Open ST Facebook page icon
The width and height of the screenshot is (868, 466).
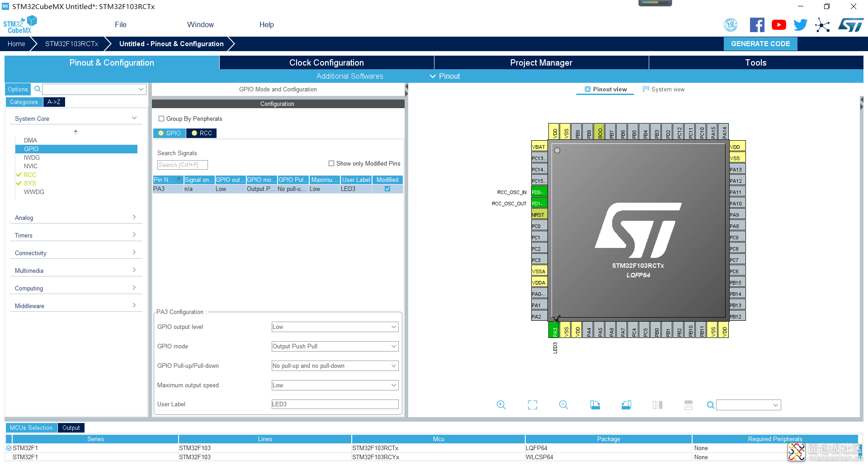tap(757, 25)
